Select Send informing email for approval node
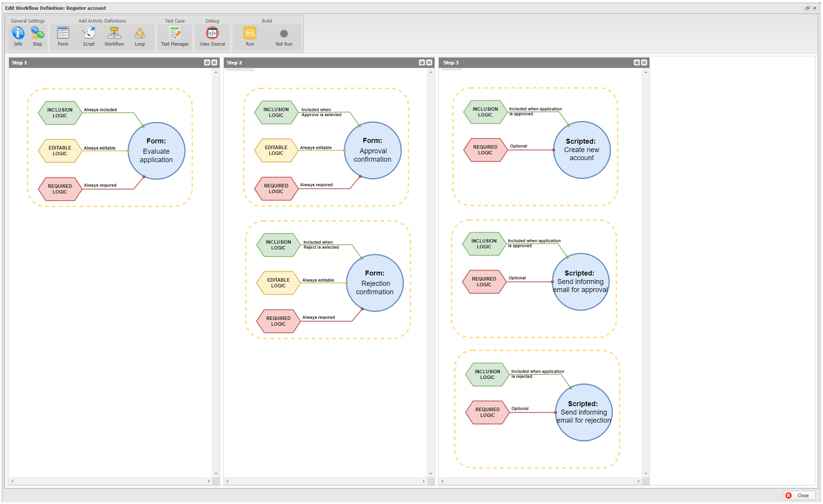The width and height of the screenshot is (823, 504). coord(580,282)
